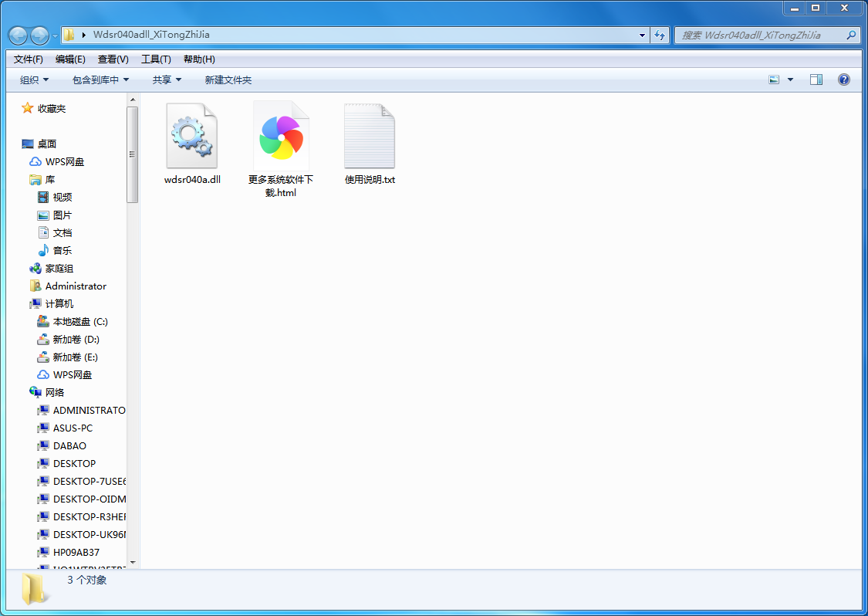868x616 pixels.
Task: Click the navigation pane scroll up arrow
Action: coord(132,100)
